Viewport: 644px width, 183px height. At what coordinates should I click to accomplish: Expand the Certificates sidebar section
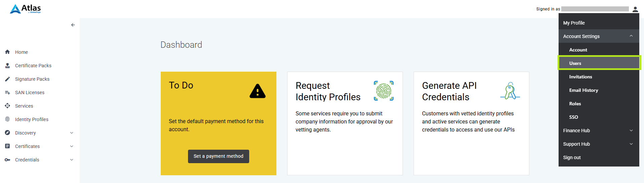(72, 146)
